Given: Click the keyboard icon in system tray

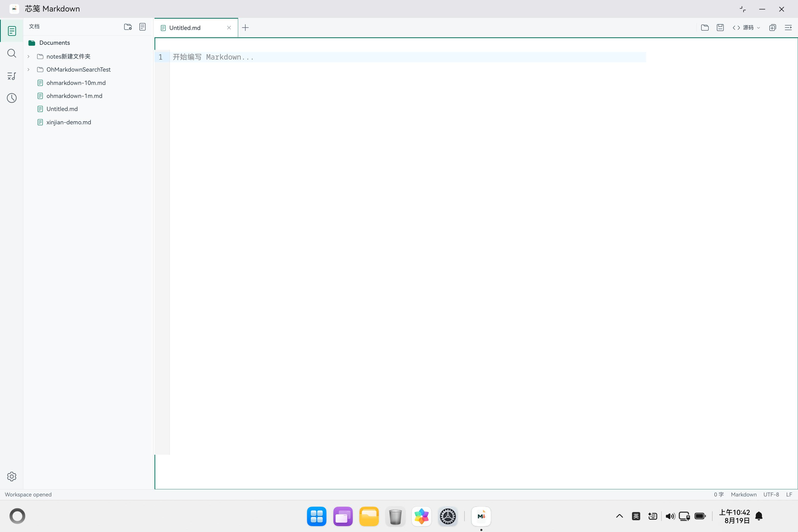Looking at the screenshot, I should pos(652,516).
